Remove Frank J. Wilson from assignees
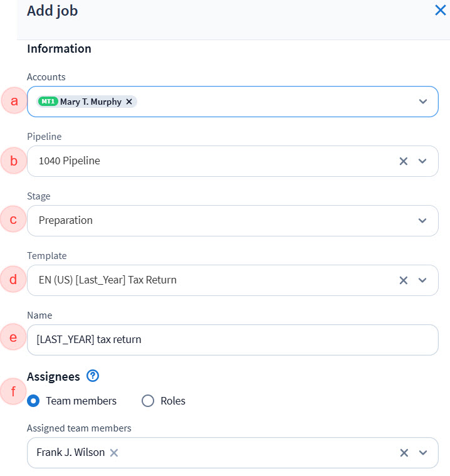The height and width of the screenshot is (476, 450). coord(114,453)
